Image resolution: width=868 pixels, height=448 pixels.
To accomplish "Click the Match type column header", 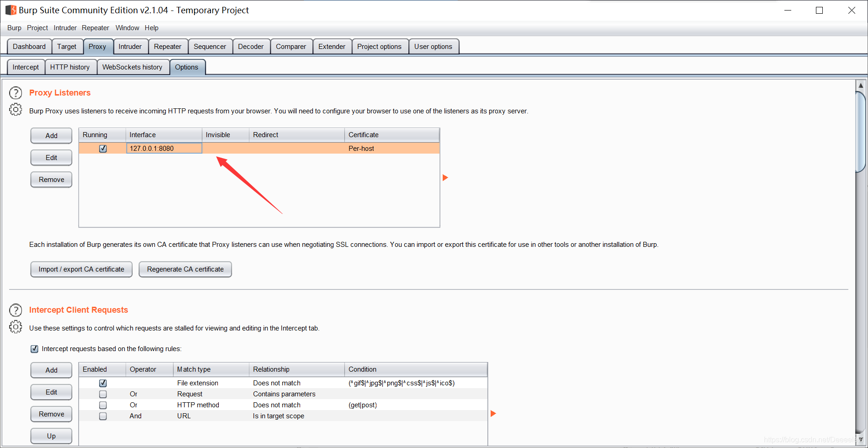I will tap(212, 369).
